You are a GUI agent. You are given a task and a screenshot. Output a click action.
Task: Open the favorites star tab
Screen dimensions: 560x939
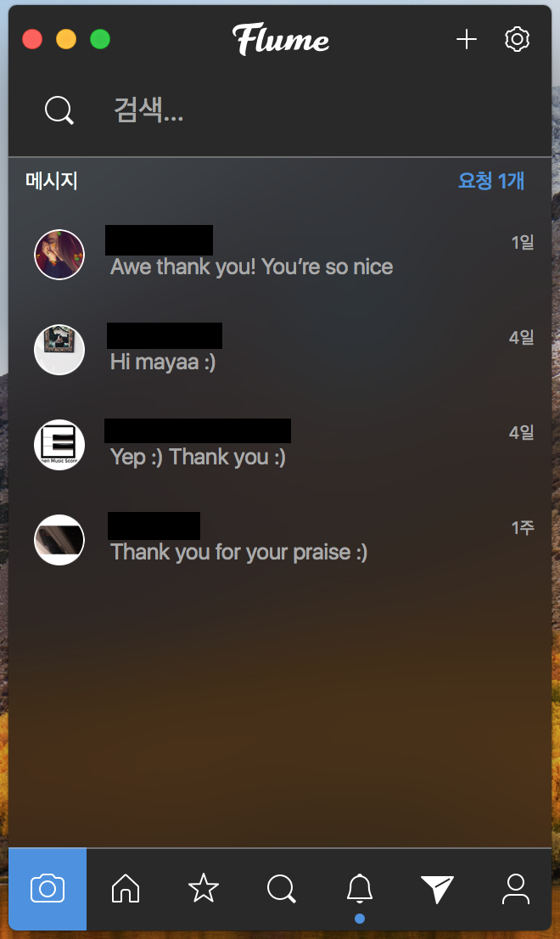pos(204,888)
